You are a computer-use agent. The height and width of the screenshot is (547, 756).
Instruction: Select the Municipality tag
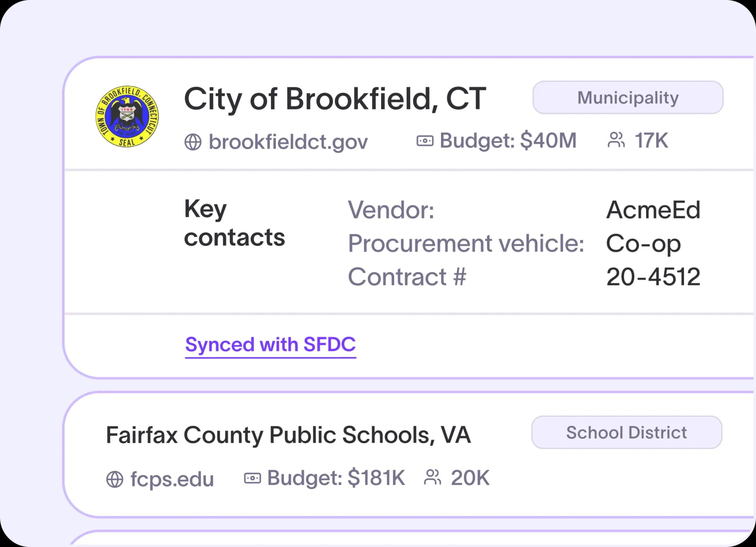(x=628, y=98)
